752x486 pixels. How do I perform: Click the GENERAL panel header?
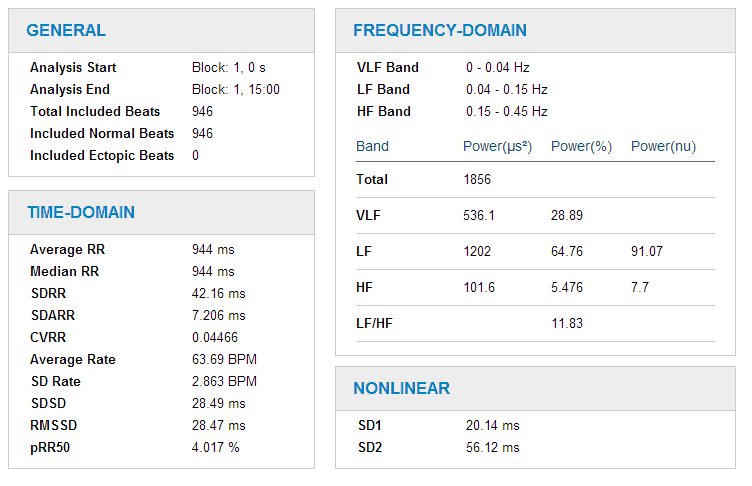click(x=66, y=30)
